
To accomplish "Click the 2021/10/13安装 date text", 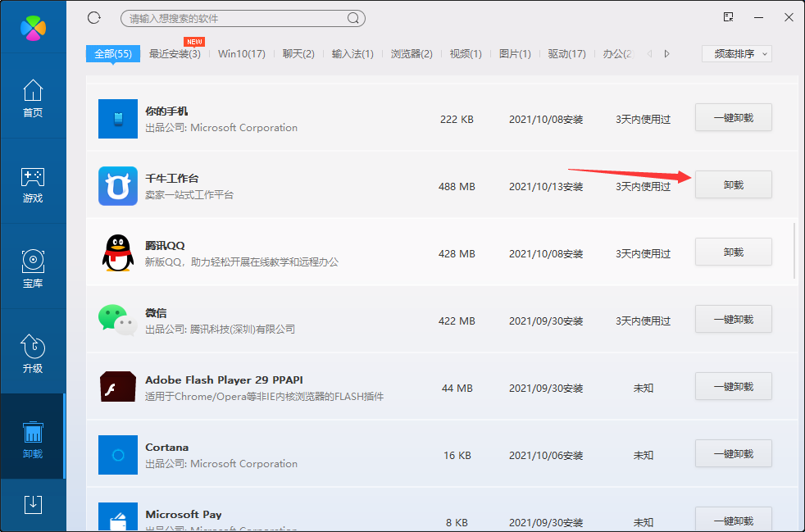I will point(546,186).
